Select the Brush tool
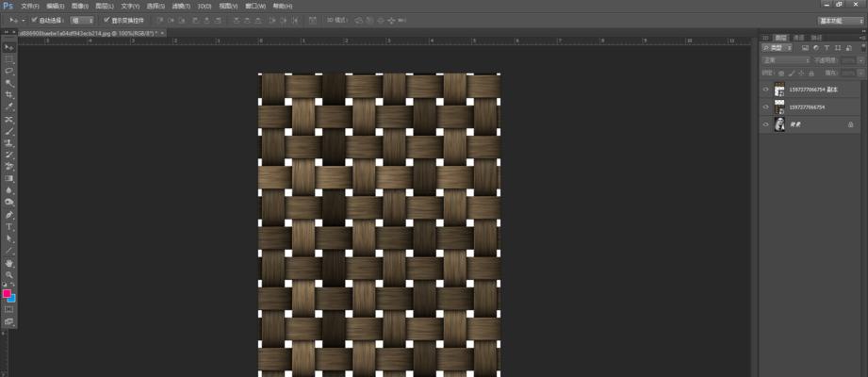The height and width of the screenshot is (377, 868). tap(9, 131)
